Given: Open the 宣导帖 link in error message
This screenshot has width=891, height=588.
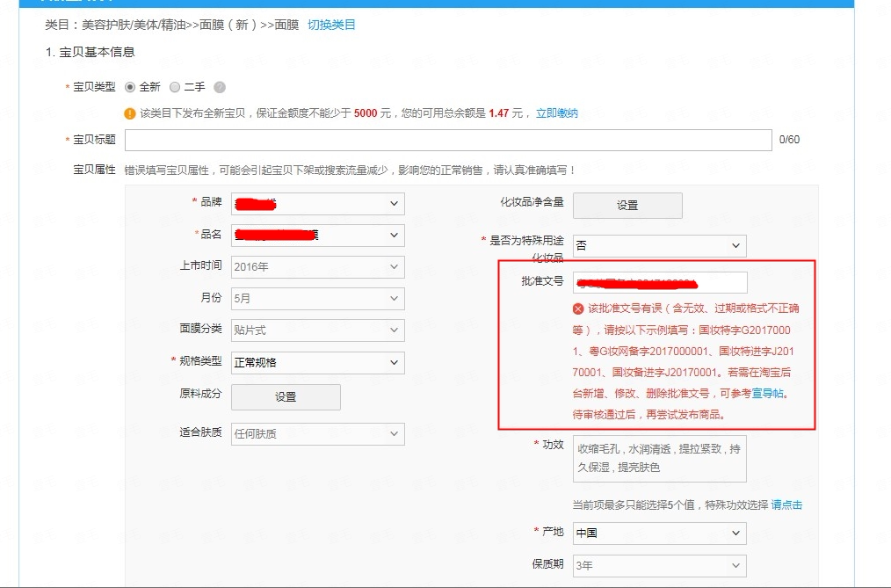Looking at the screenshot, I should pos(767,394).
